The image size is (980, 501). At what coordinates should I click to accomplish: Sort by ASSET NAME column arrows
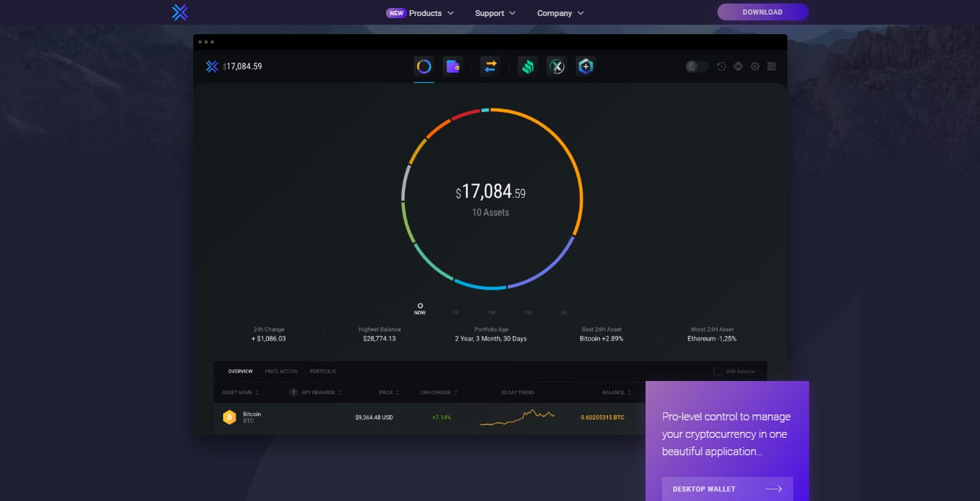click(x=257, y=393)
